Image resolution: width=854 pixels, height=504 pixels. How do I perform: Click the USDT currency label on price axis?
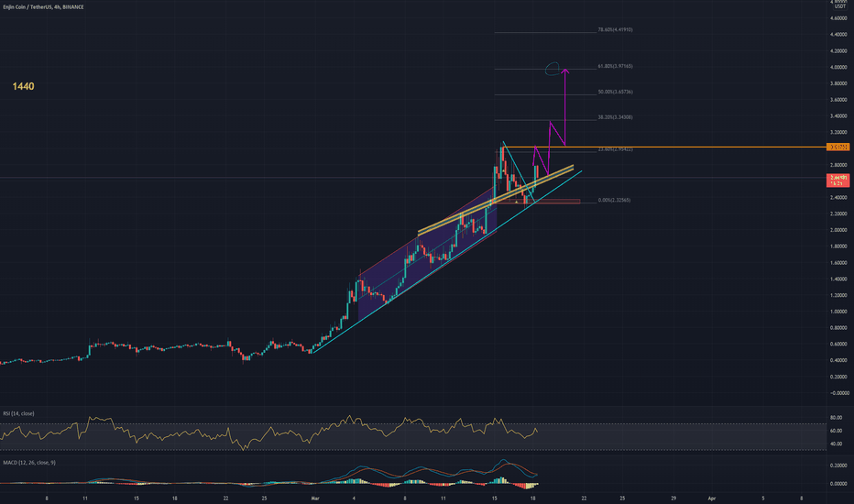point(840,6)
